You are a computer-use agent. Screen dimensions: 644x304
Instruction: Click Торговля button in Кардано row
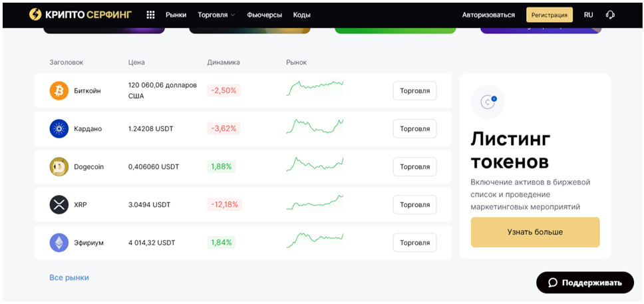415,128
